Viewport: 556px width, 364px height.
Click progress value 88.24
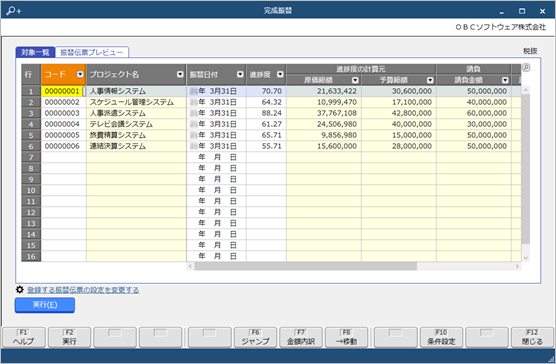272,113
